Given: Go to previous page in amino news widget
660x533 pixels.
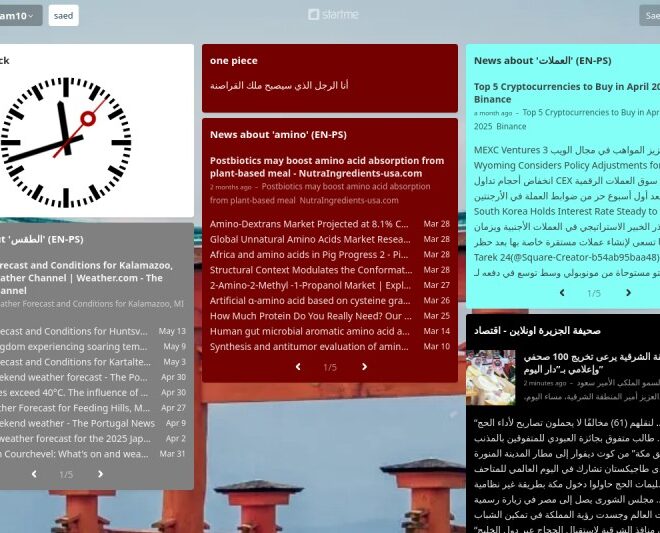Looking at the screenshot, I should [298, 367].
